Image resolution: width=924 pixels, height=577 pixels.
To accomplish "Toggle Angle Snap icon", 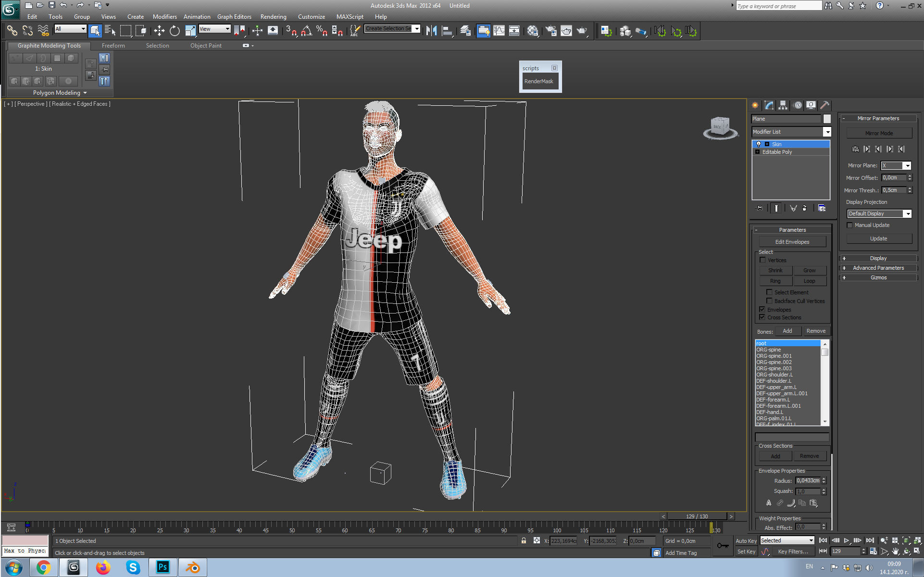I will point(306,31).
